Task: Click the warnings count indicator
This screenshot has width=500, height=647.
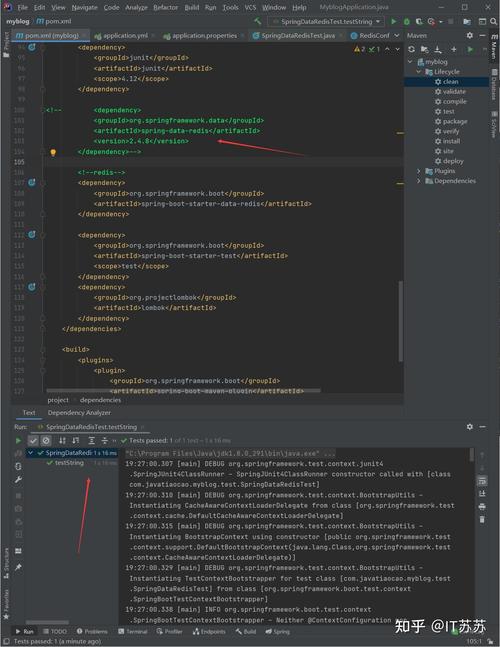Action: (x=359, y=49)
